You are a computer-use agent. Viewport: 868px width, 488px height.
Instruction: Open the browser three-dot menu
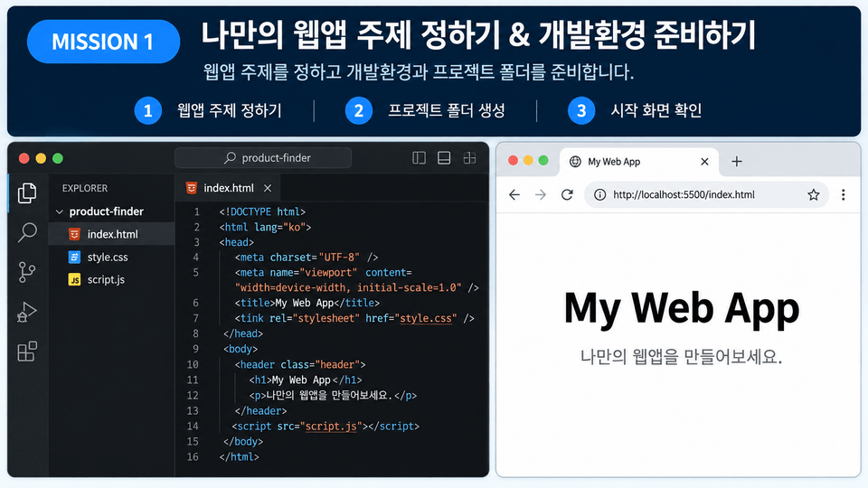click(843, 195)
